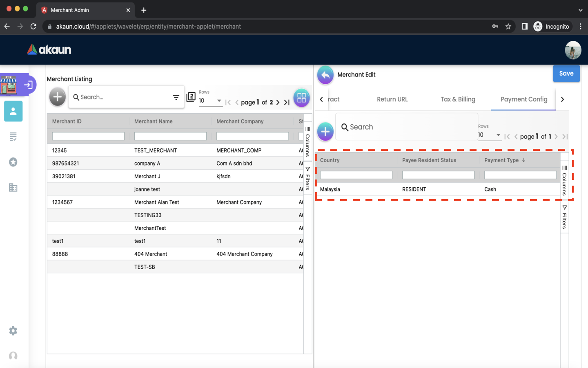Click the back arrow beside Merchant Edit
Screen dimensions: 588x368
(325, 75)
